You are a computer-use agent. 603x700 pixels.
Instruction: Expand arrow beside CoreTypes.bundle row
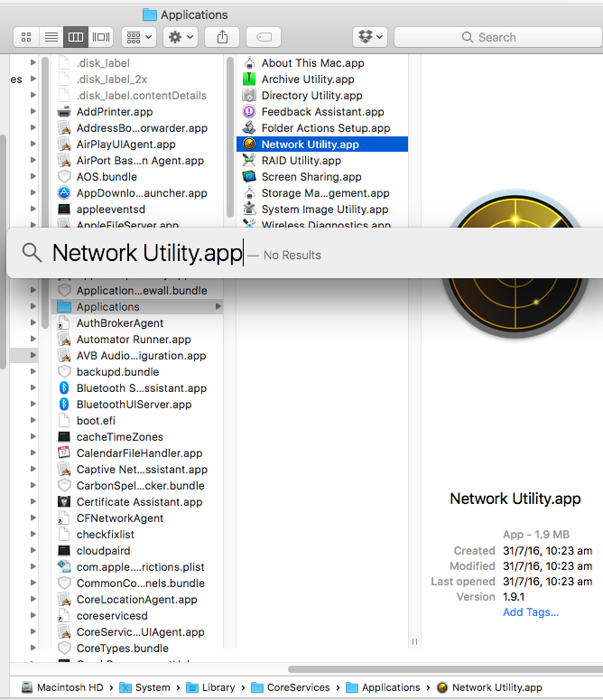33,648
